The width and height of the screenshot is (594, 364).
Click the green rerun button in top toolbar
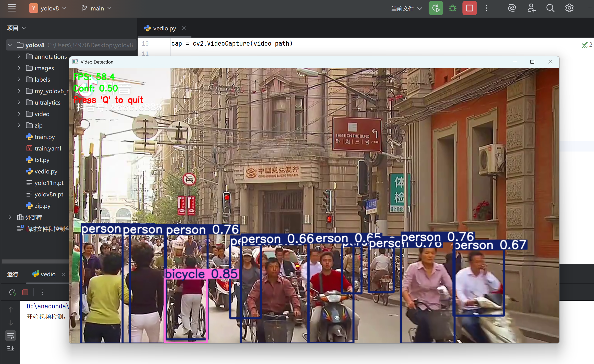click(436, 8)
